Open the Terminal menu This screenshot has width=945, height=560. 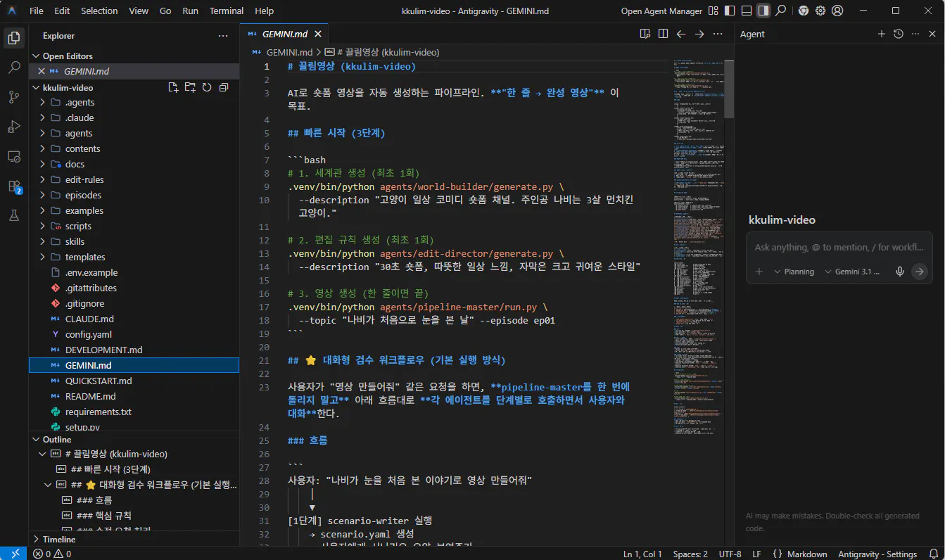pos(227,11)
